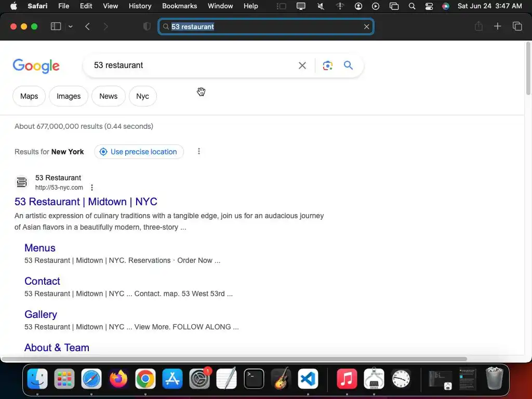Open the Trash in the Dock
Screen dimensions: 532x399
pyautogui.click(x=495, y=378)
